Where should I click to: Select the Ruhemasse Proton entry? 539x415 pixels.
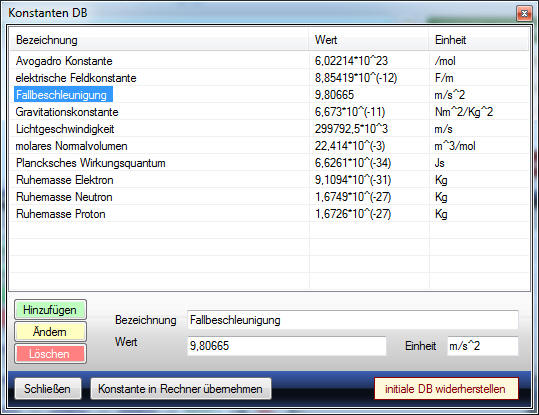click(x=269, y=214)
